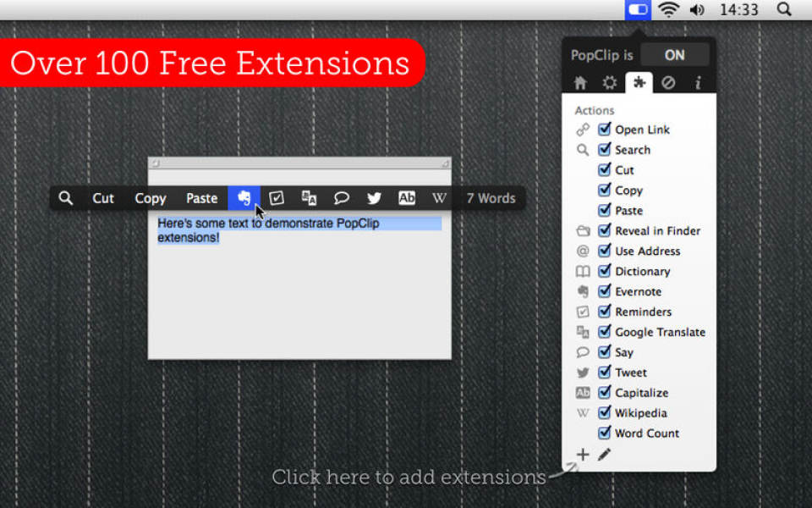Uncheck the Open Link checkbox
Screen dimensions: 812x508
tap(604, 129)
